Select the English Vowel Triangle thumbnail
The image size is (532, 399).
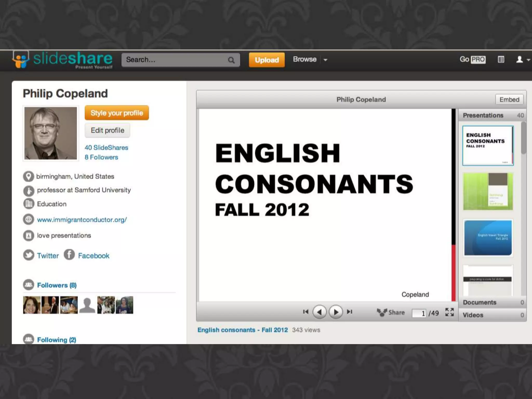click(x=488, y=238)
